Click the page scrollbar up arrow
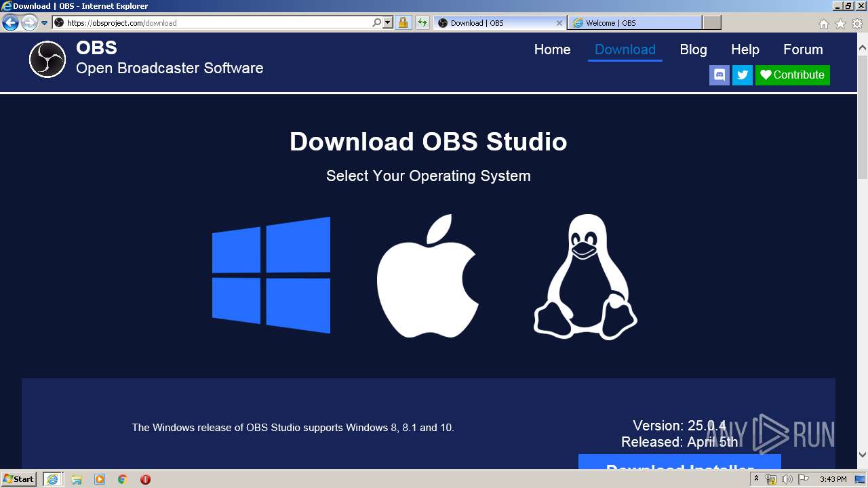This screenshot has width=868, height=488. pyautogui.click(x=862, y=48)
